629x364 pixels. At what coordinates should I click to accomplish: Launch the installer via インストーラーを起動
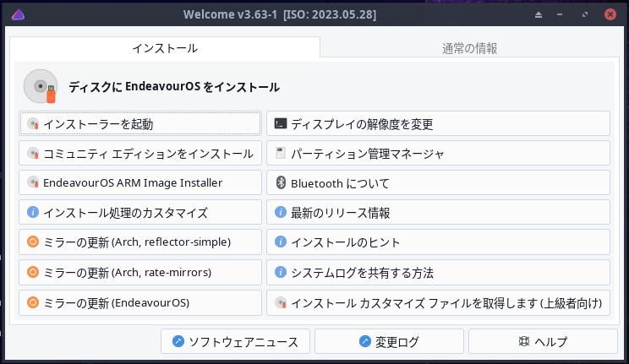click(140, 123)
